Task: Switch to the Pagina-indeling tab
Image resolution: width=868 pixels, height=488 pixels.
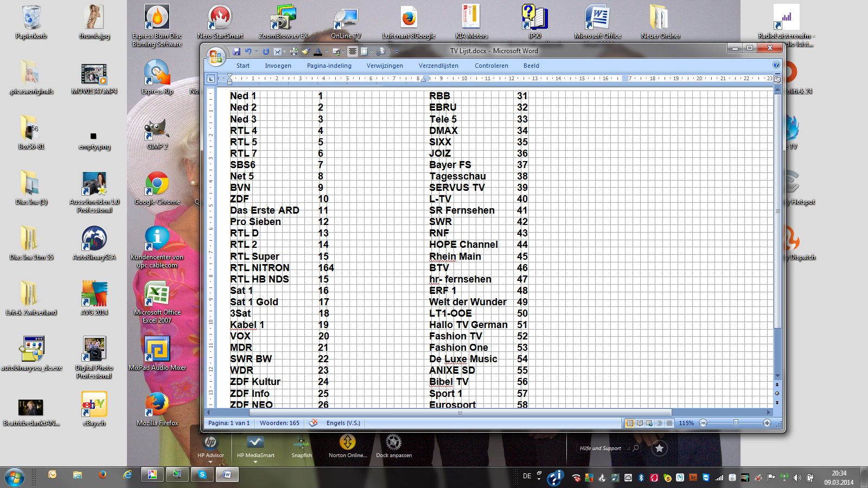Action: pos(329,66)
